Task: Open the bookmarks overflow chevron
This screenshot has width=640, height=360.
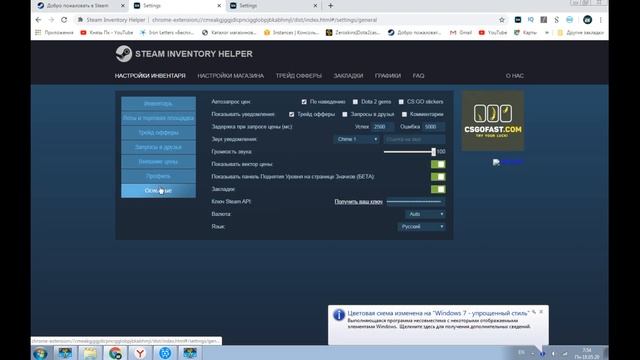Action: [547, 32]
